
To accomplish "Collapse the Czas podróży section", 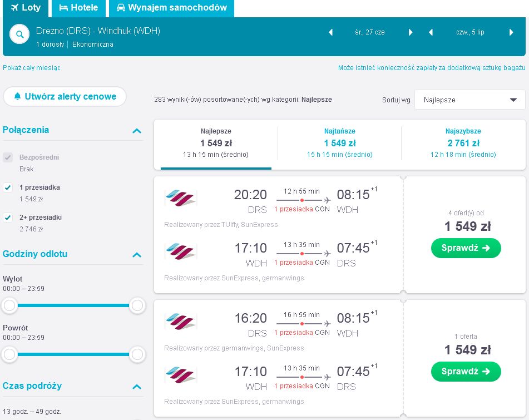I will click(137, 387).
